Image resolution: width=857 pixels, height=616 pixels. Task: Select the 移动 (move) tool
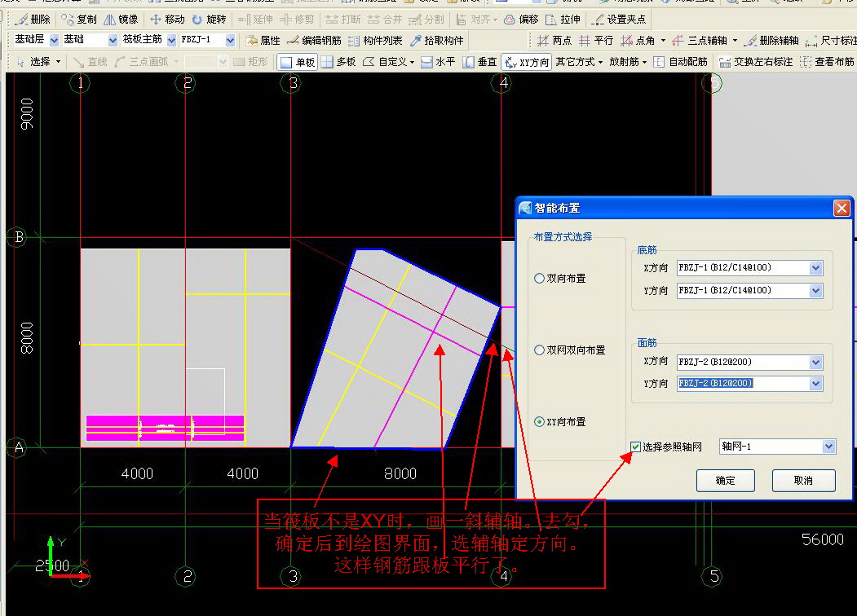(x=168, y=20)
